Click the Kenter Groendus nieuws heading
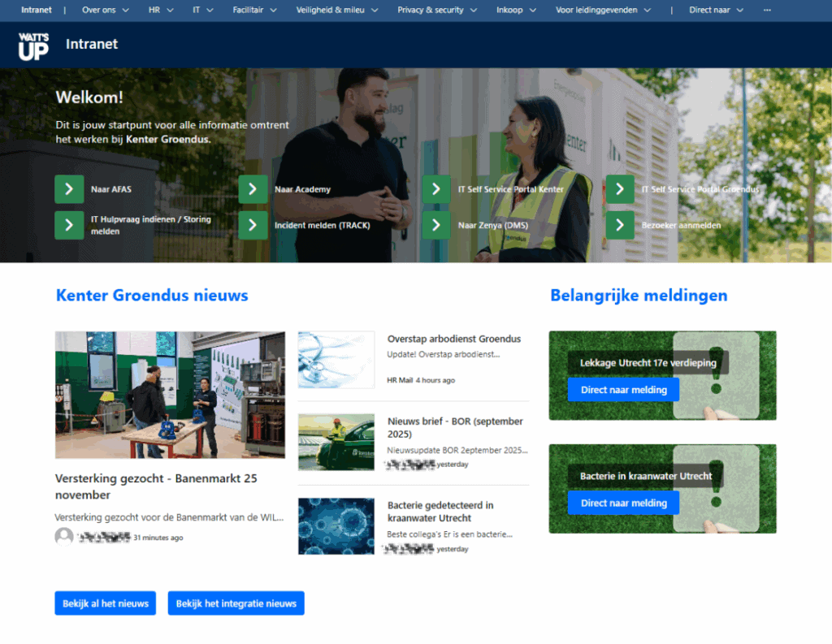Viewport: 832px width, 644px height. click(x=152, y=296)
